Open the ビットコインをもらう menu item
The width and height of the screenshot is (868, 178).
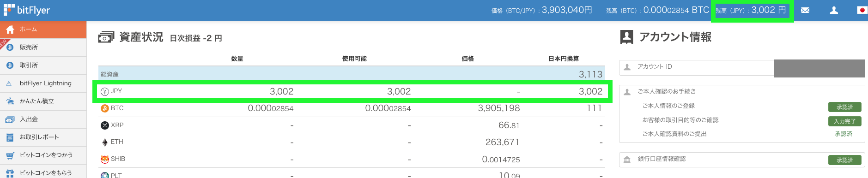coord(43,172)
